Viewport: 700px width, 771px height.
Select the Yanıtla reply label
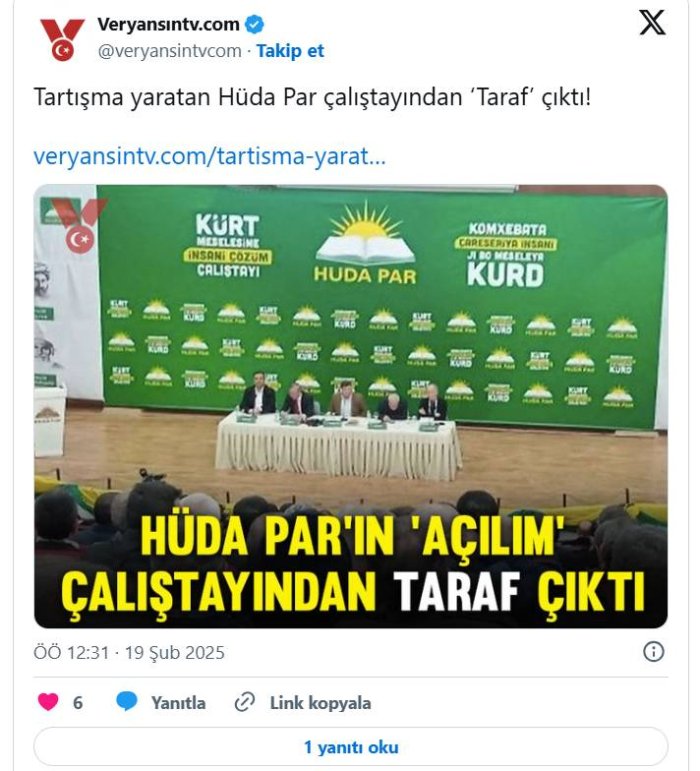[x=178, y=703]
